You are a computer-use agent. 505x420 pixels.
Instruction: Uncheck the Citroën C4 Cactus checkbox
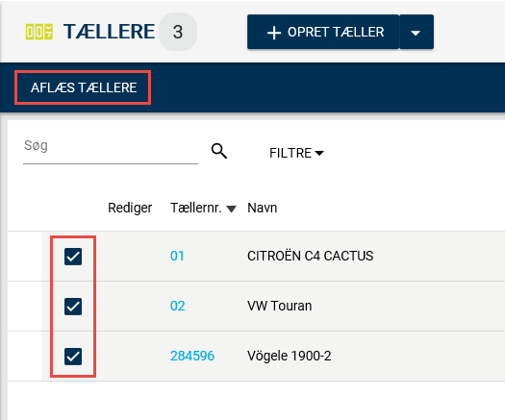pos(73,257)
